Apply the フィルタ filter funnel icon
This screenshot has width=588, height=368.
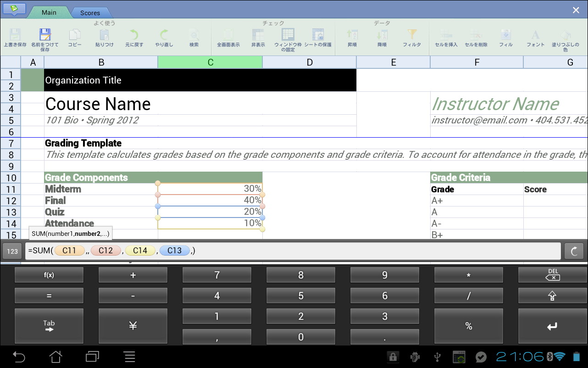pyautogui.click(x=412, y=35)
